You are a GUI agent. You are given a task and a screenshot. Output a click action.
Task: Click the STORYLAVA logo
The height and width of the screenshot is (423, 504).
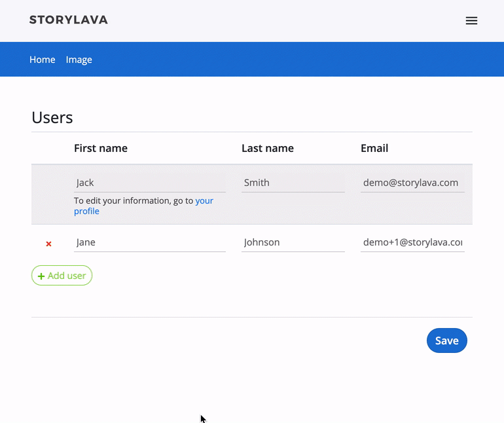[x=69, y=20]
